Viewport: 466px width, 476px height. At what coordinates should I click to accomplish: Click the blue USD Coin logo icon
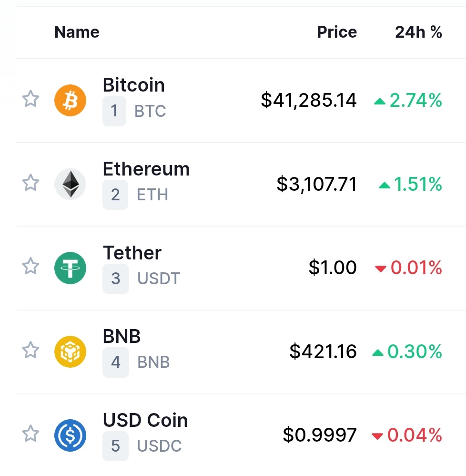[70, 435]
